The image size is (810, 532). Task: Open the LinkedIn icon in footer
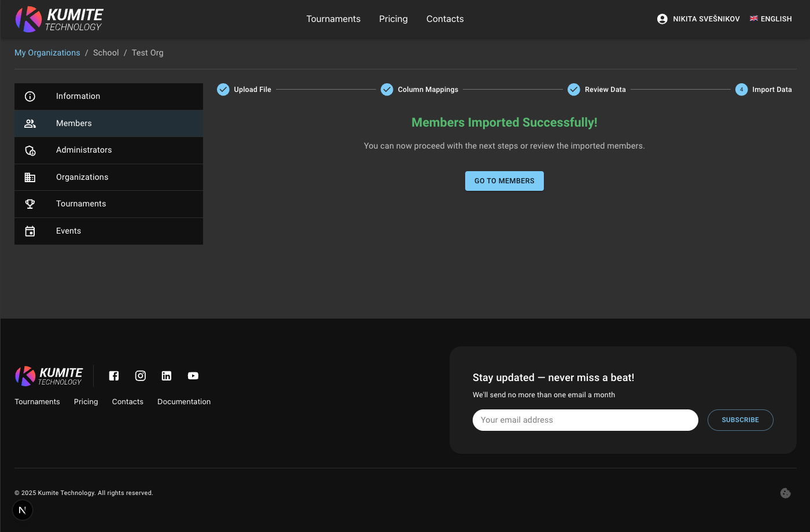pyautogui.click(x=167, y=376)
